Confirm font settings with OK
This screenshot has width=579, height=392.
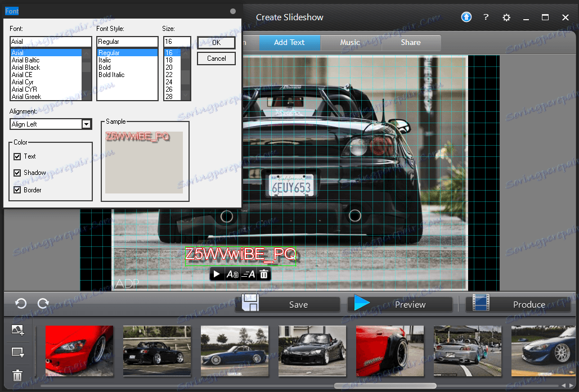pyautogui.click(x=216, y=43)
